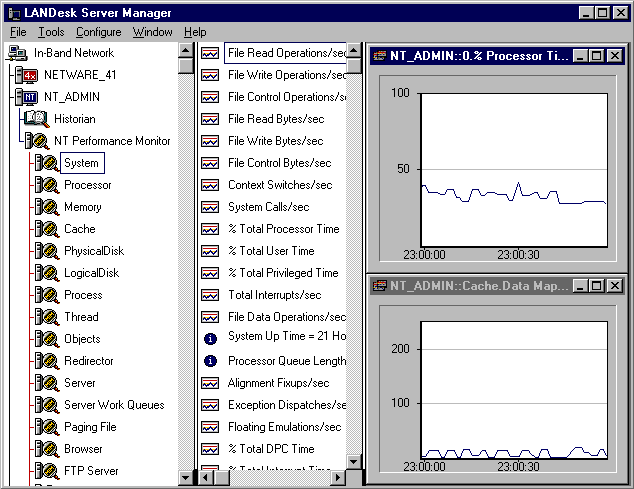
Task: Select % Total User Time counter
Action: 271,251
